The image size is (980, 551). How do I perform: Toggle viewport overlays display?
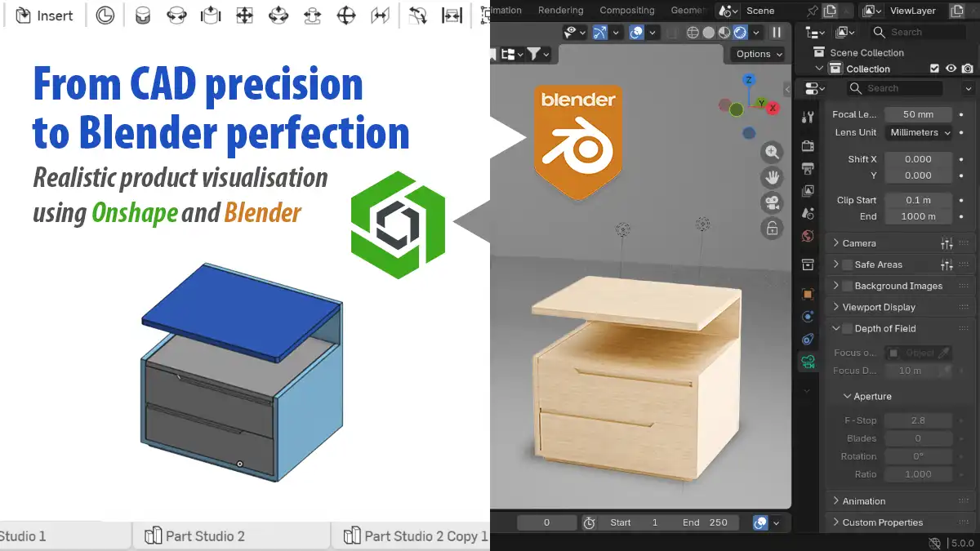636,33
